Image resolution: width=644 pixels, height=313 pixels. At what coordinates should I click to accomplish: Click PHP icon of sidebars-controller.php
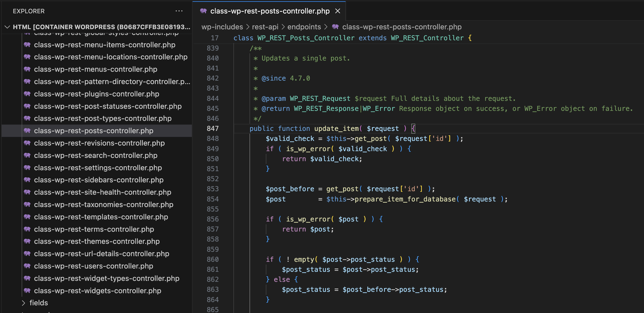pos(27,180)
